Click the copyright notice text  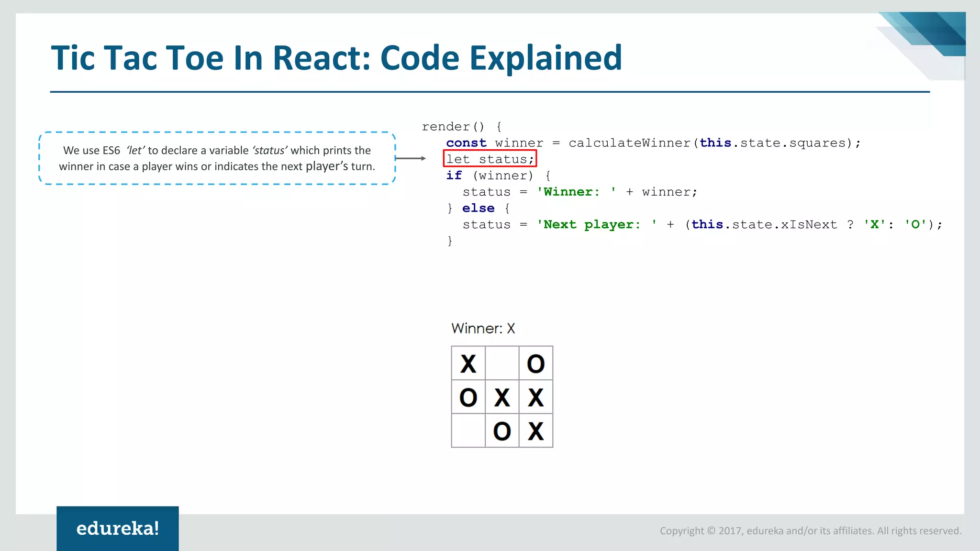(x=810, y=530)
